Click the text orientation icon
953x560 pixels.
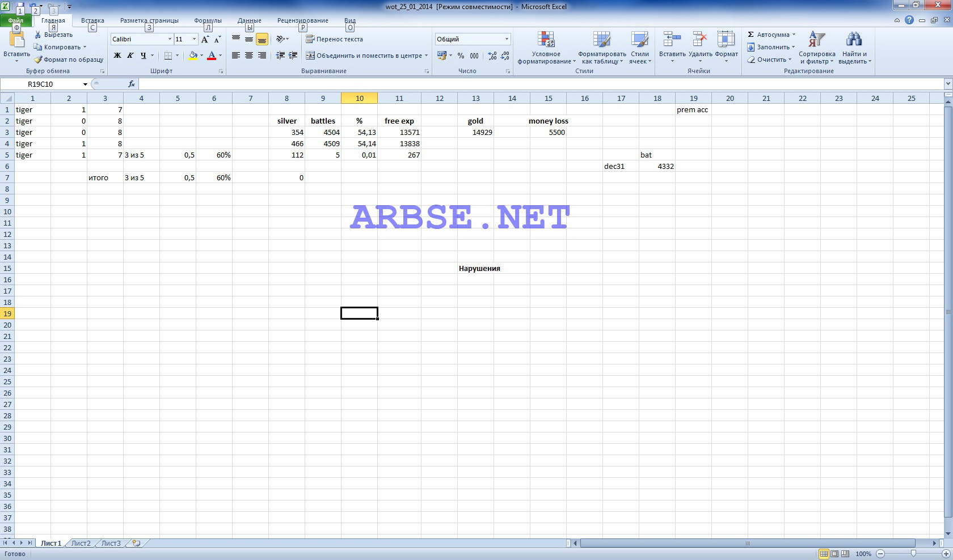280,39
